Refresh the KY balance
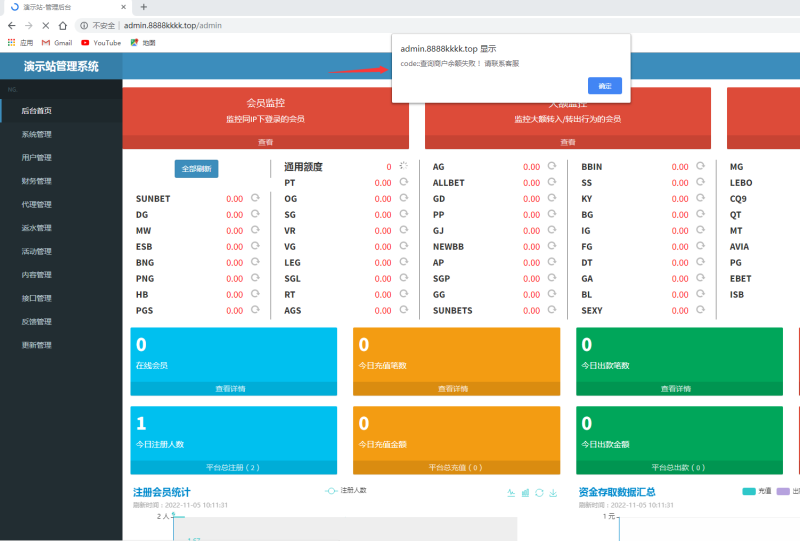 click(x=701, y=198)
